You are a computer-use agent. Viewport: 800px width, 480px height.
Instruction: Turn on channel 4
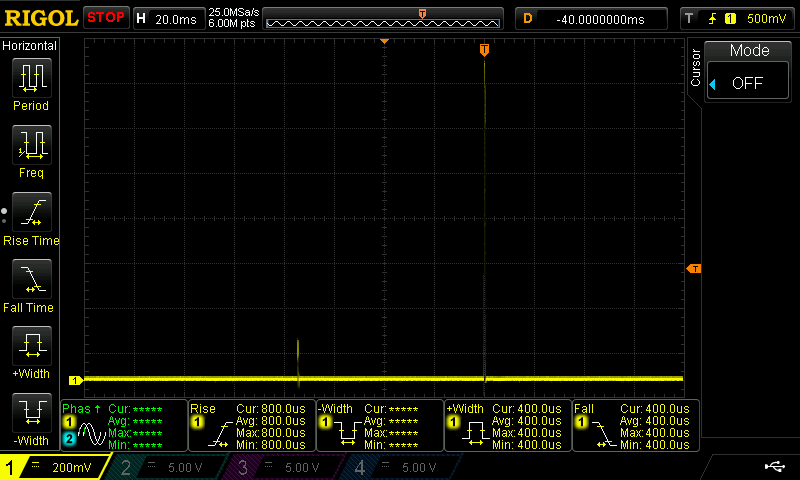click(x=403, y=467)
